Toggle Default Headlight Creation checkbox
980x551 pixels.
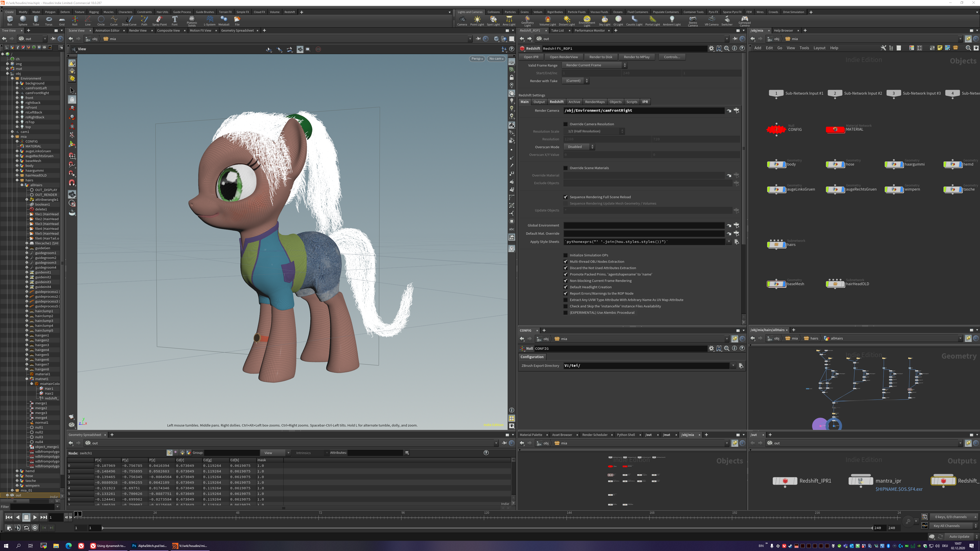[x=565, y=287]
